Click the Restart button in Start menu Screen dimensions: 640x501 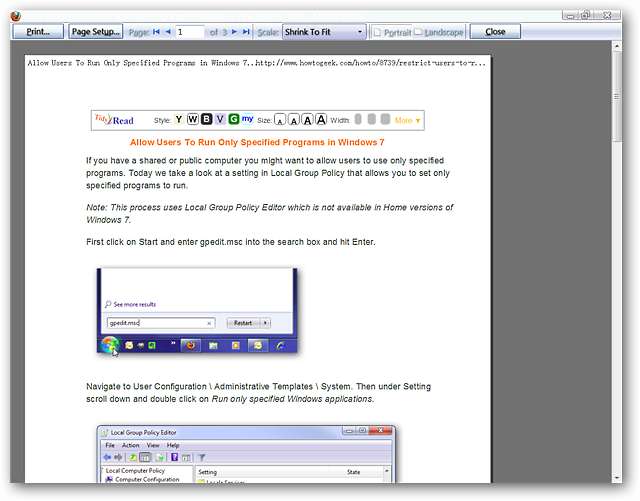243,323
